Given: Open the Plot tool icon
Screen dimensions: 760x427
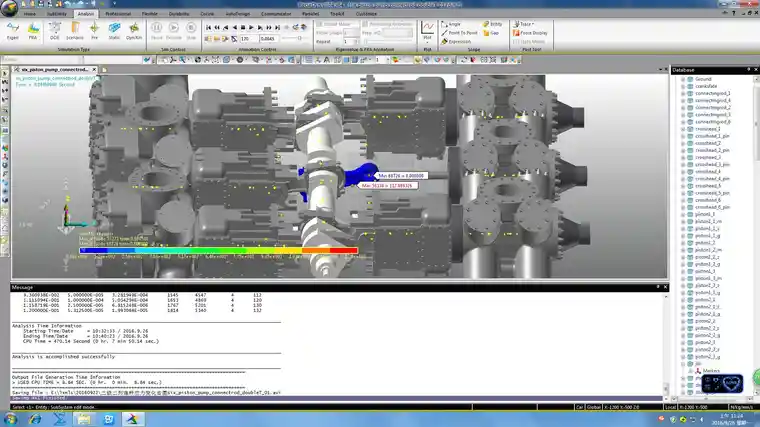Looking at the screenshot, I should pos(428,29).
